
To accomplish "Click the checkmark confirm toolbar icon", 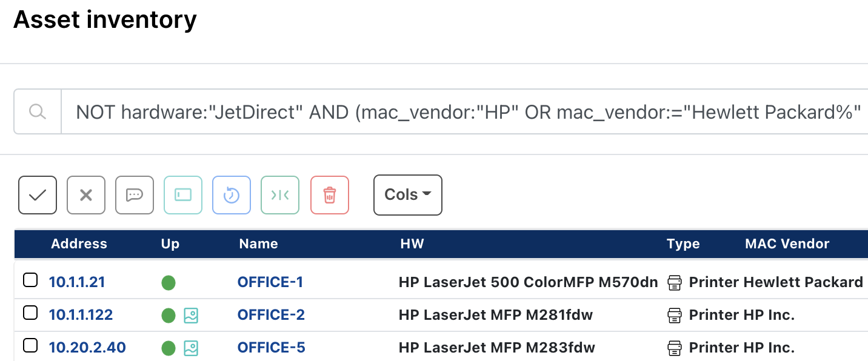I will pos(37,194).
